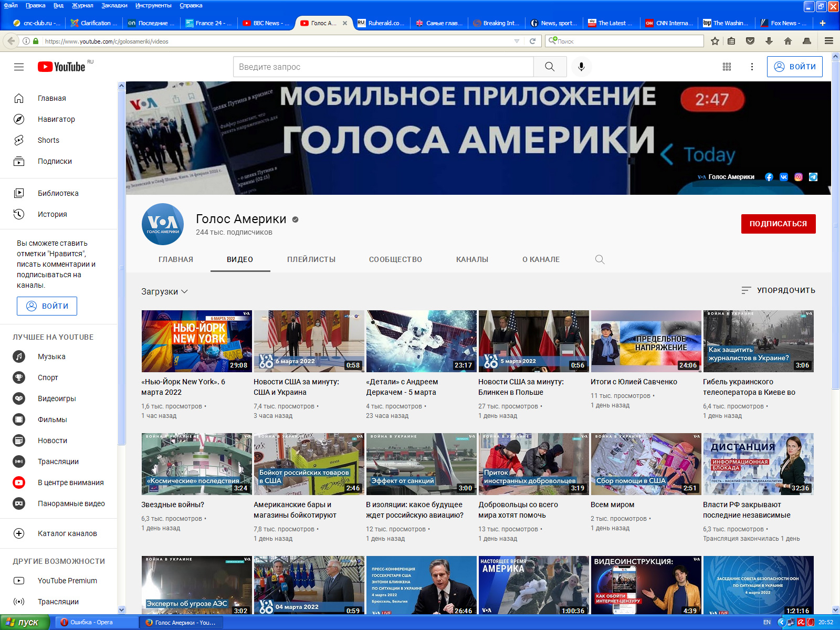Open video title Звездные войны?

[173, 505]
